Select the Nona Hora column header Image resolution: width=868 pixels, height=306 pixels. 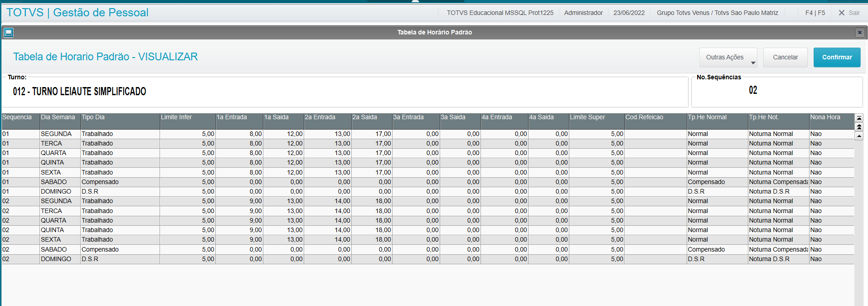tap(832, 121)
